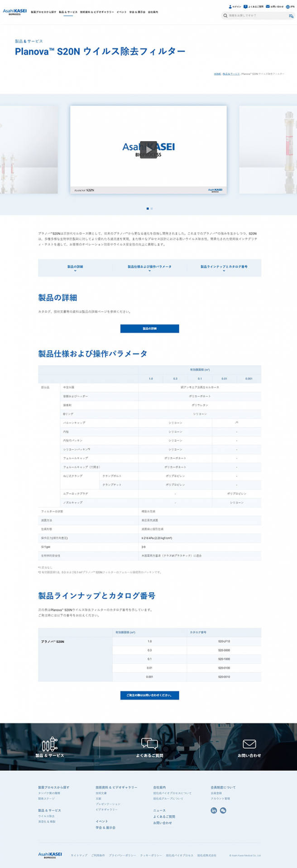This screenshot has width=297, height=868.
Task: Click the プラノバ S20N row header
Action: 75,659
